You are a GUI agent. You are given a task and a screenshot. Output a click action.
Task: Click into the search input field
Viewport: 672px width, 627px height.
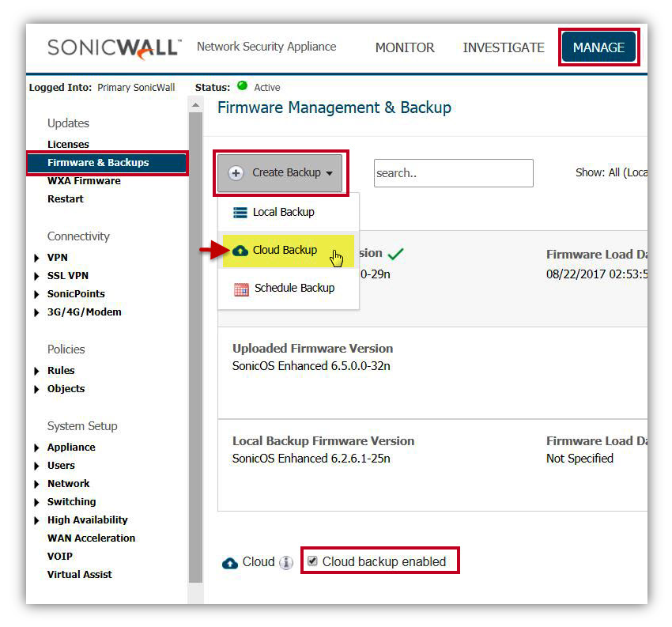click(x=453, y=173)
